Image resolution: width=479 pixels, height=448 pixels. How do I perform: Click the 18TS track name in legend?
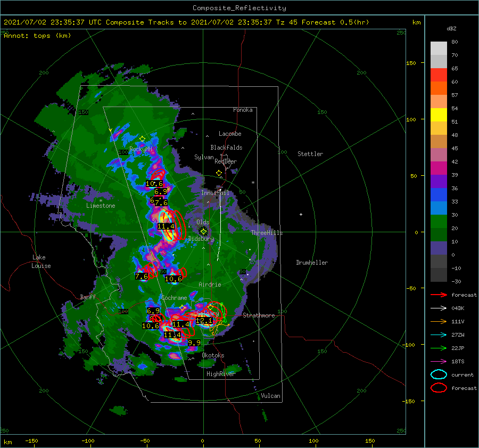458,362
